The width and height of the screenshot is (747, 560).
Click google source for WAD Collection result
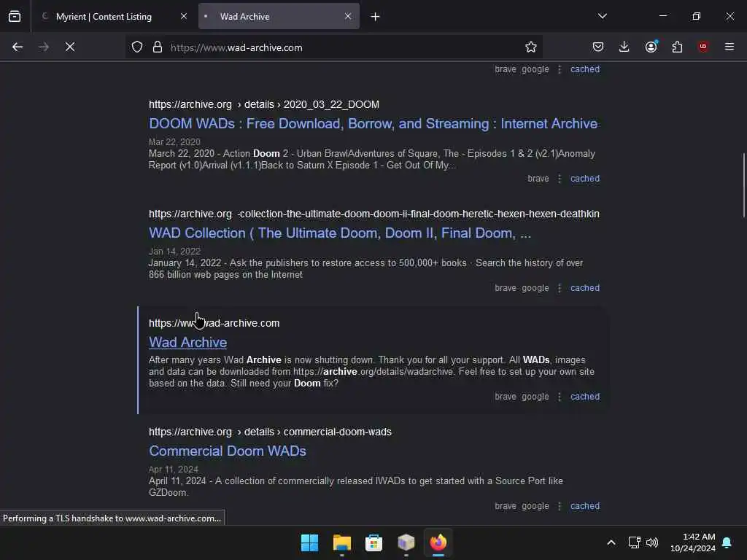pos(535,288)
